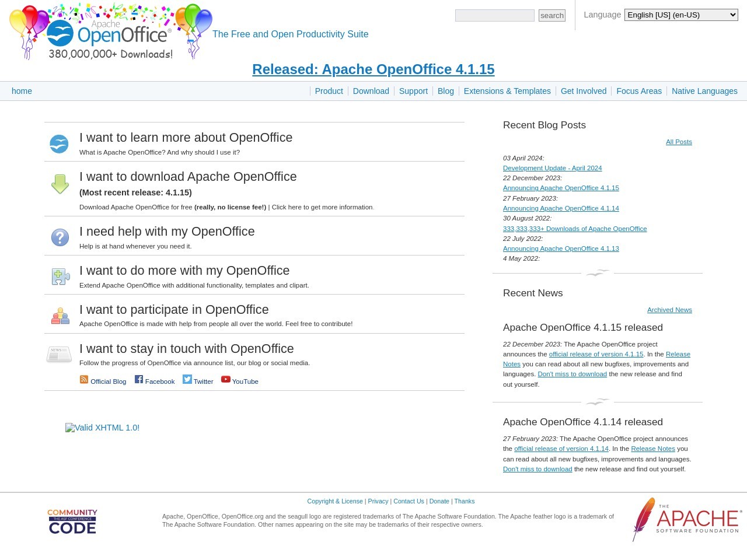Open the Official Blog text link
747x560 pixels.
tap(108, 381)
